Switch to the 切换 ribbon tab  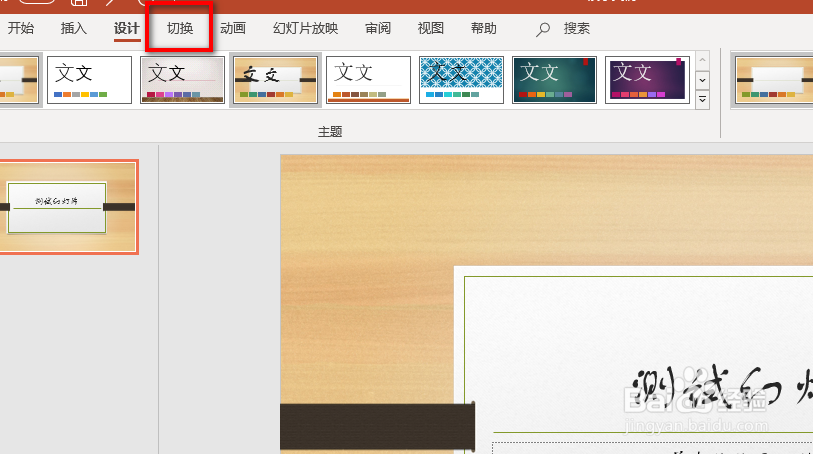click(180, 29)
